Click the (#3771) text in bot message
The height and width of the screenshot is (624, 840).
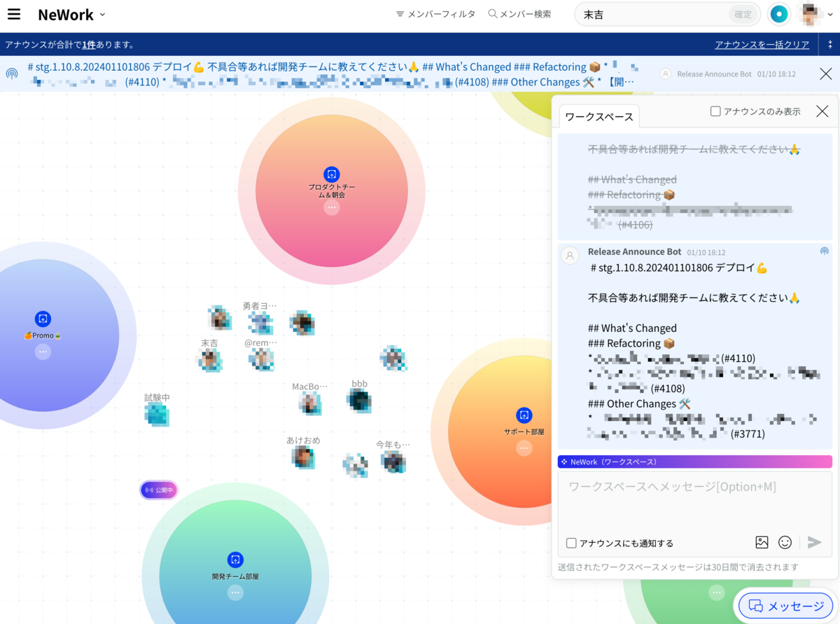(x=748, y=434)
